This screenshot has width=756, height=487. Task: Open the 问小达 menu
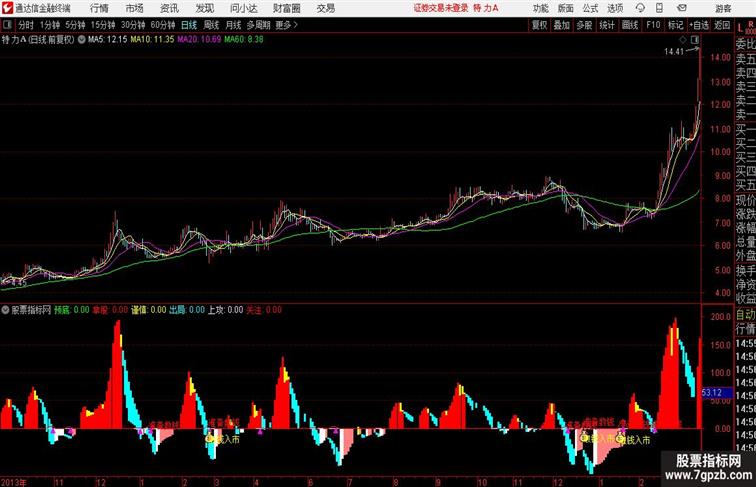[x=243, y=8]
